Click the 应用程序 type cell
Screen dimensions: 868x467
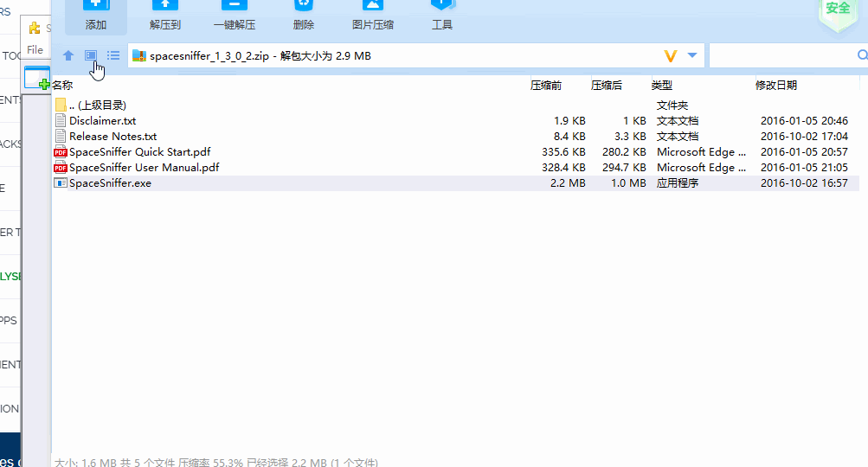click(678, 183)
